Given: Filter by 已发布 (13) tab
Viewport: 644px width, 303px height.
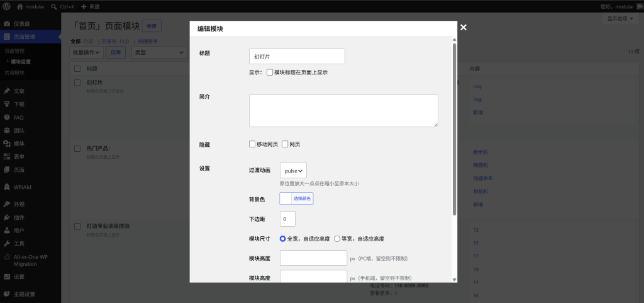Looking at the screenshot, I should tap(116, 42).
